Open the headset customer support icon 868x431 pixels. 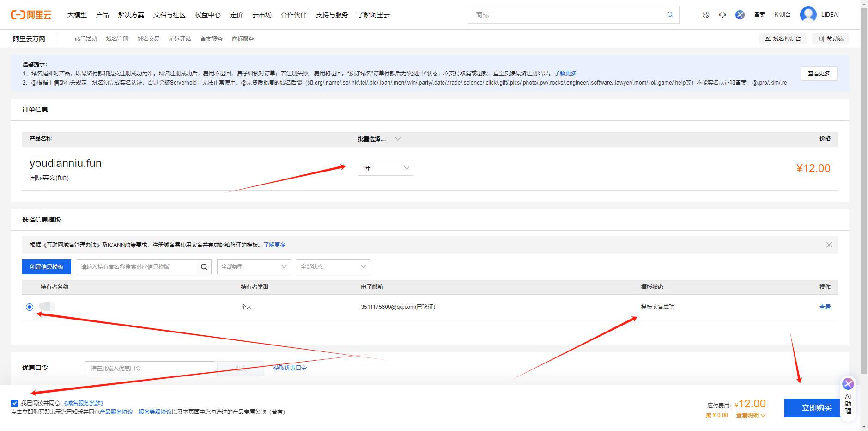point(722,15)
